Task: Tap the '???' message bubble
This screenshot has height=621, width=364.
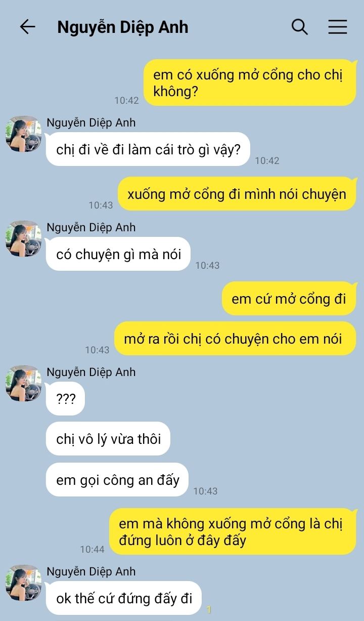Action: pyautogui.click(x=65, y=398)
